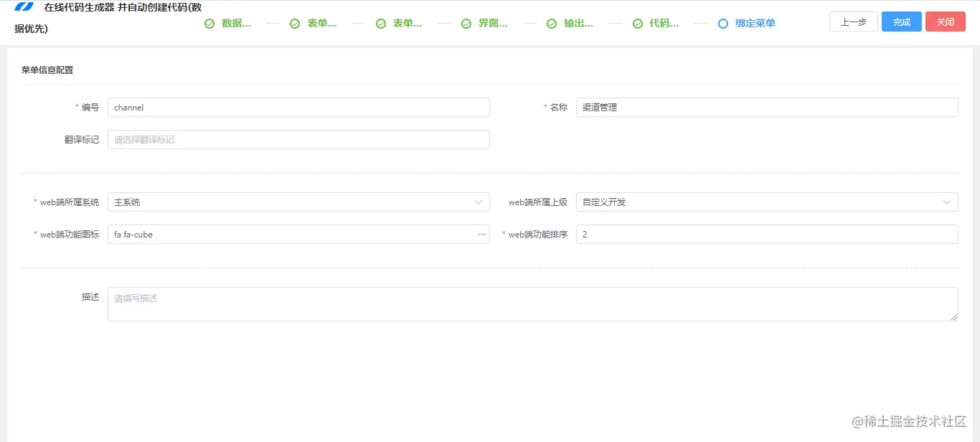Screen dimensions: 980x442
Task: Click the checkmark icon on first 表单 step
Action: [x=295, y=22]
